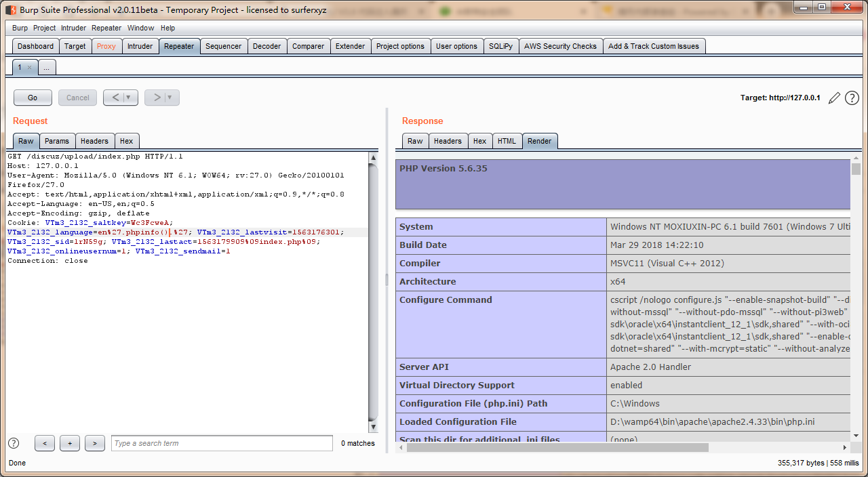Show request Raw view tab
The height and width of the screenshot is (477, 868).
[x=26, y=141]
